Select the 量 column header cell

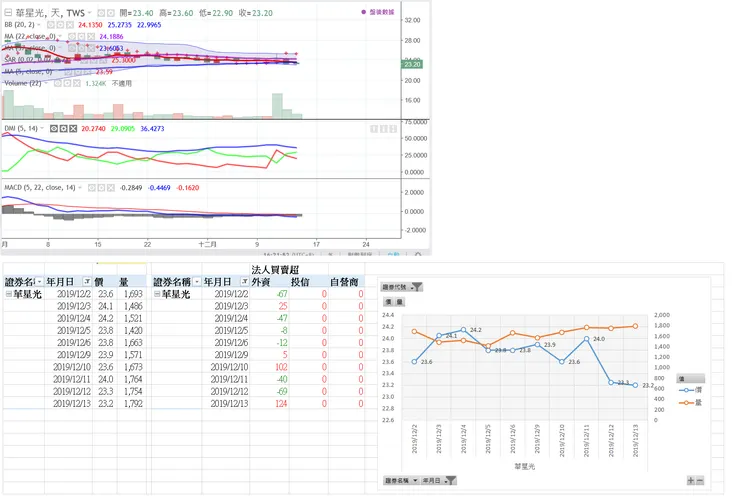131,282
